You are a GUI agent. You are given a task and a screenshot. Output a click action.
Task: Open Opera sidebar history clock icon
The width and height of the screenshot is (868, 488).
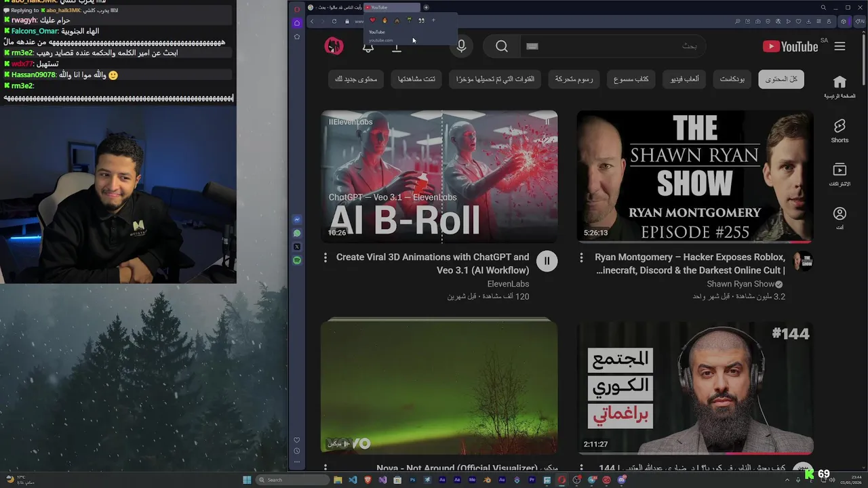click(297, 451)
